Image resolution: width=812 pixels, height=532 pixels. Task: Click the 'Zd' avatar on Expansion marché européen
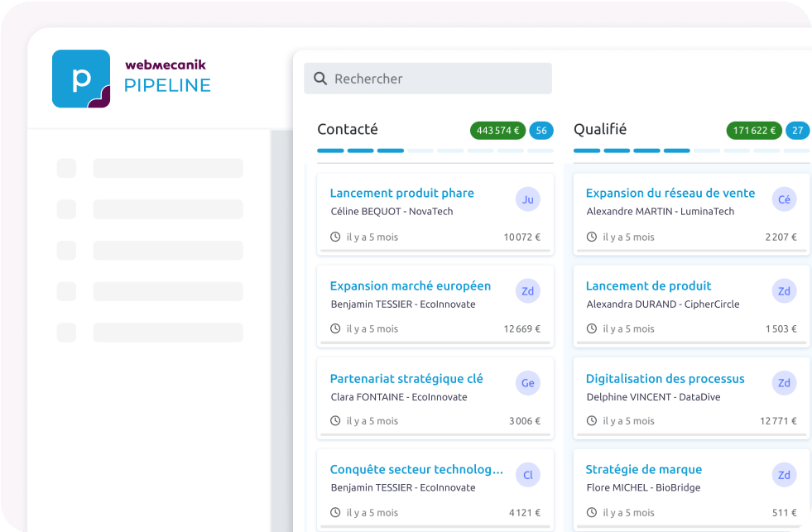tap(527, 291)
